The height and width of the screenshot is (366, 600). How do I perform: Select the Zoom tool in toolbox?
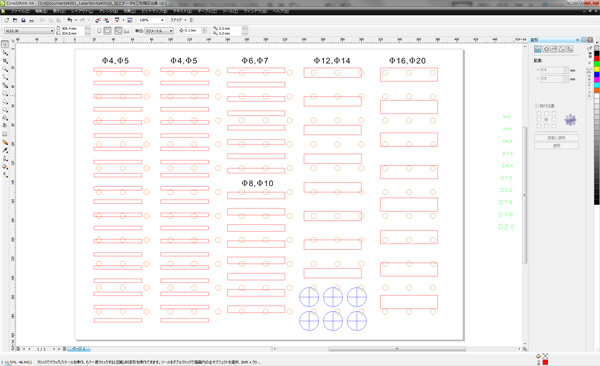tap(5, 69)
